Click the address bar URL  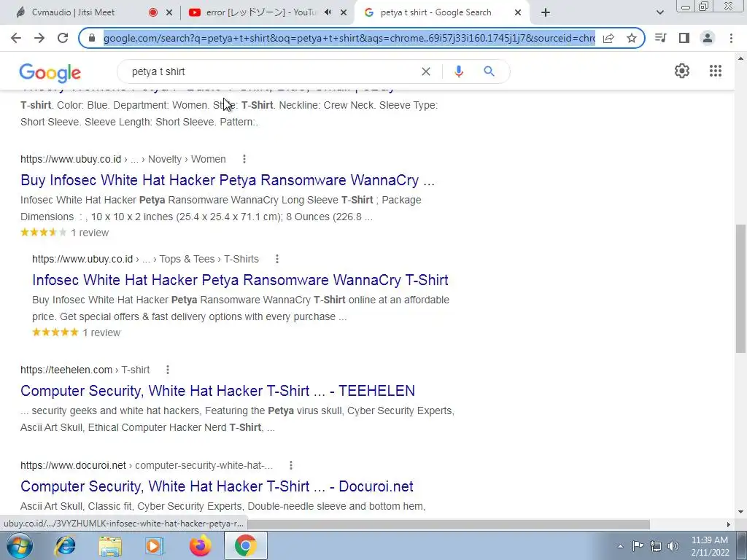click(x=349, y=38)
